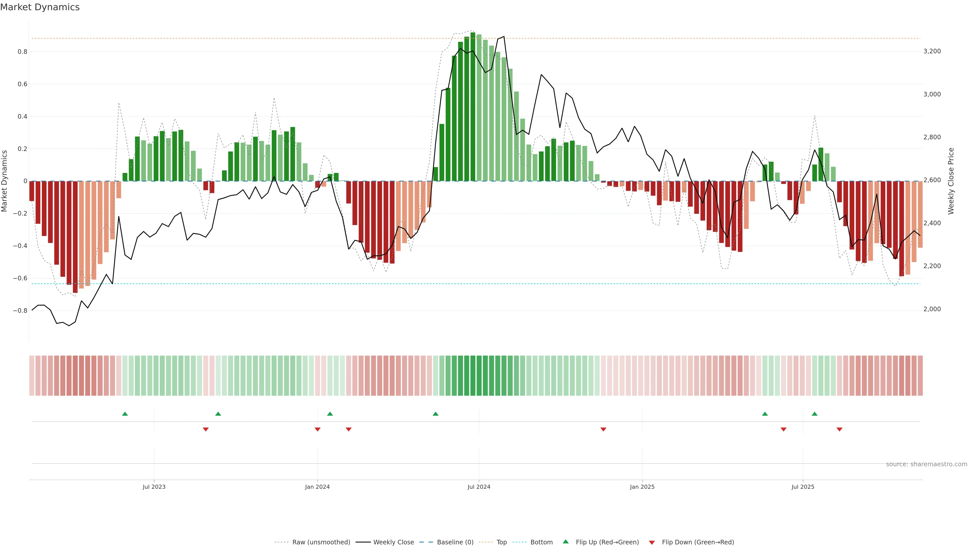The width and height of the screenshot is (980, 551).
Task: Select the Jul 2024 x-axis label
Action: [479, 487]
